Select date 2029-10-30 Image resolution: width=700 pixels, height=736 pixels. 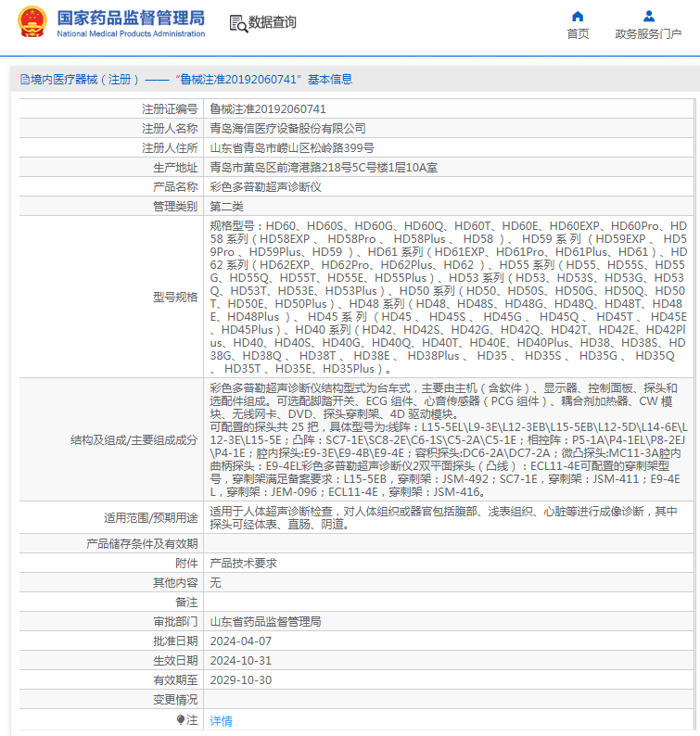tap(241, 680)
